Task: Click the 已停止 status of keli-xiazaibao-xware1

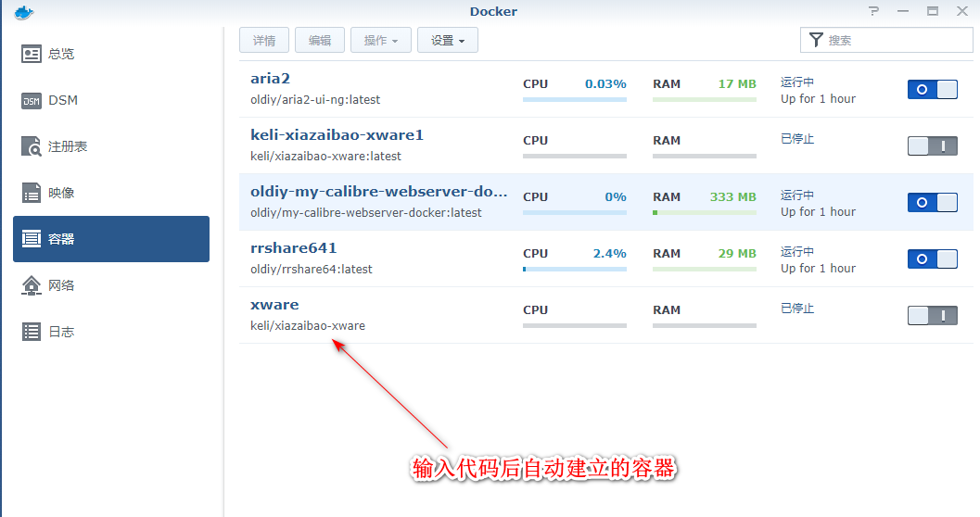Action: [x=796, y=139]
